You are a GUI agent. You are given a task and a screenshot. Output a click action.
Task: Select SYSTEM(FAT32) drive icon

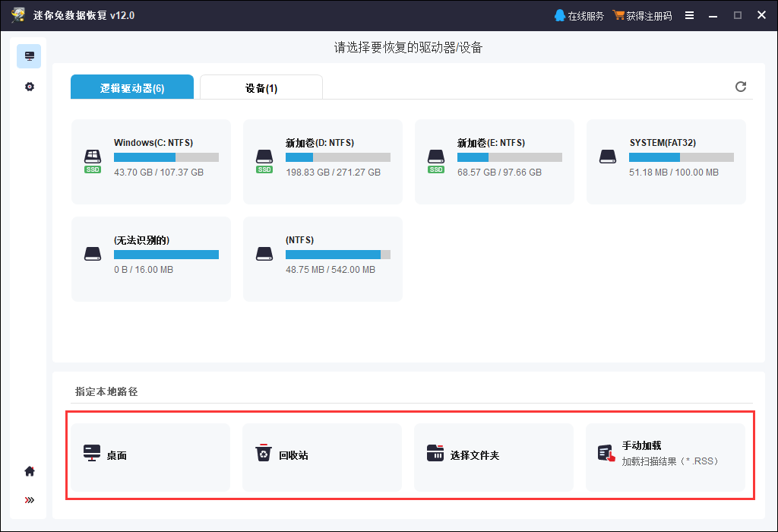click(x=608, y=157)
